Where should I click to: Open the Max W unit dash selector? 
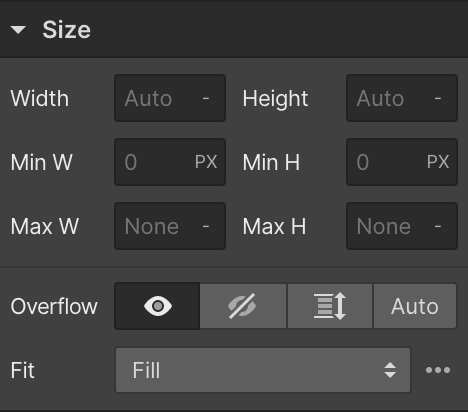pyautogui.click(x=206, y=226)
